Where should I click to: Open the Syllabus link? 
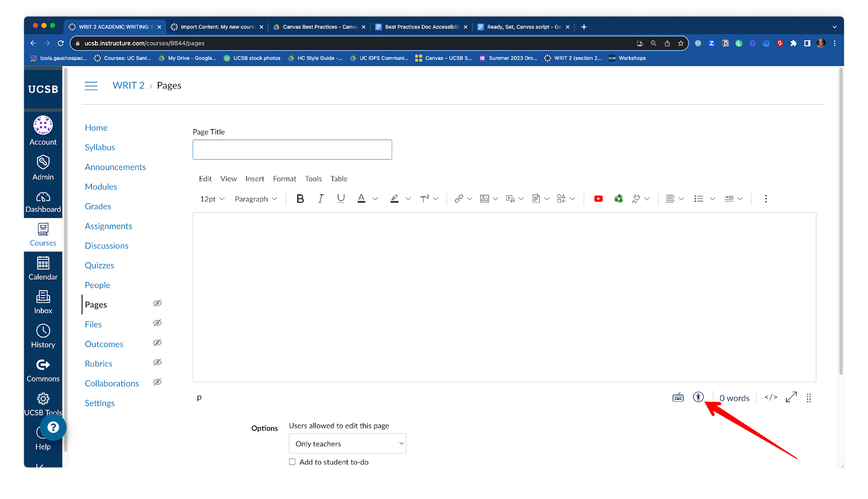click(x=100, y=148)
